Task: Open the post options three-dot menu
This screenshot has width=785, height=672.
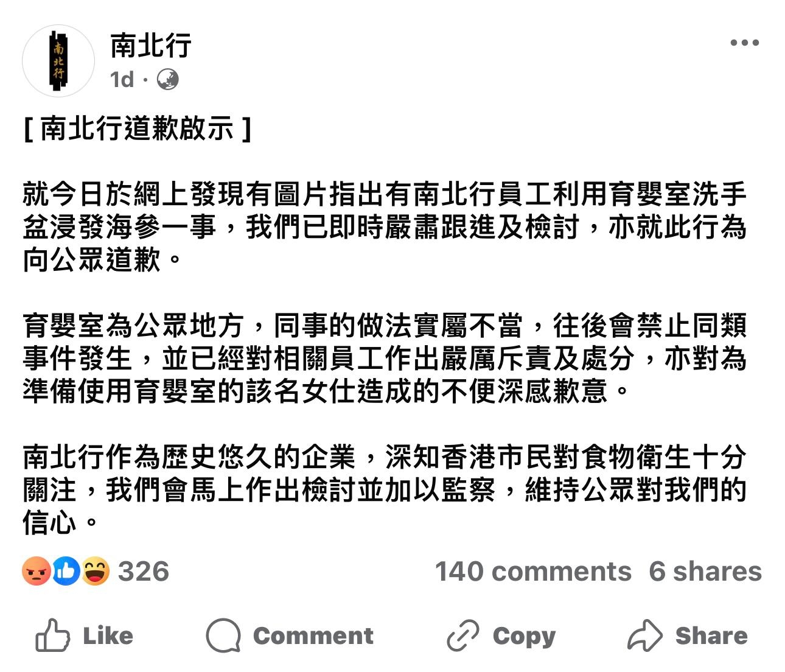Action: point(744,43)
